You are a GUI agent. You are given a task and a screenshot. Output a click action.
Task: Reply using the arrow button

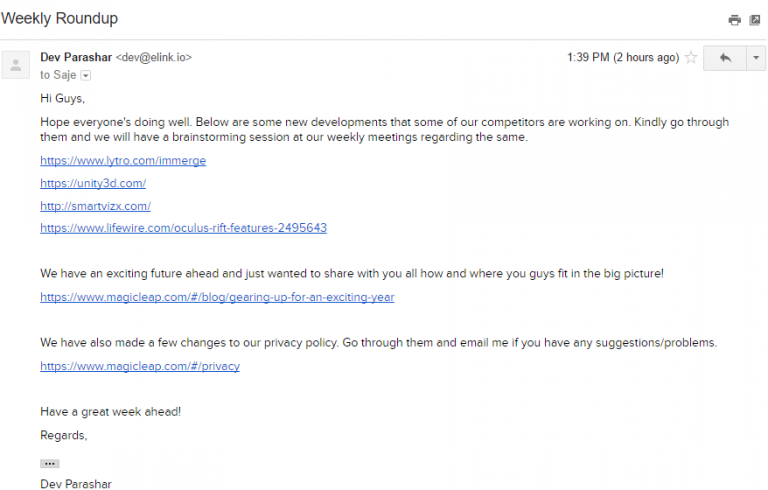click(x=725, y=58)
